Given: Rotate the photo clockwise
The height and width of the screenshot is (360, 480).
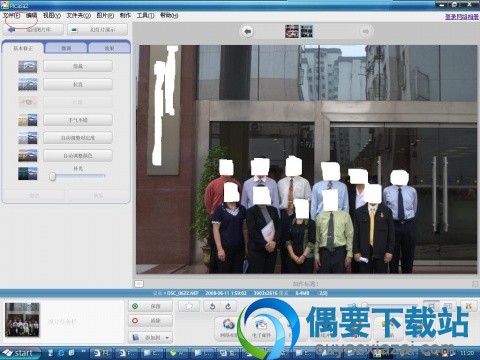Looking at the screenshot, I should click(228, 306).
